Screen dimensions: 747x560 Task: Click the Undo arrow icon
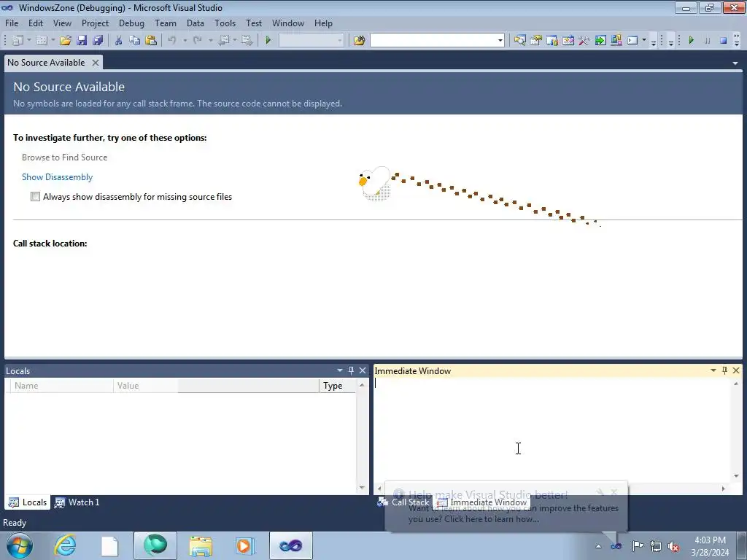172,41
